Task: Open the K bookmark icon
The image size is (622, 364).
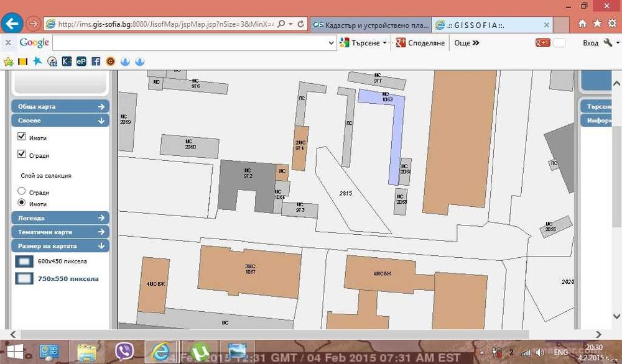Action: point(67,61)
